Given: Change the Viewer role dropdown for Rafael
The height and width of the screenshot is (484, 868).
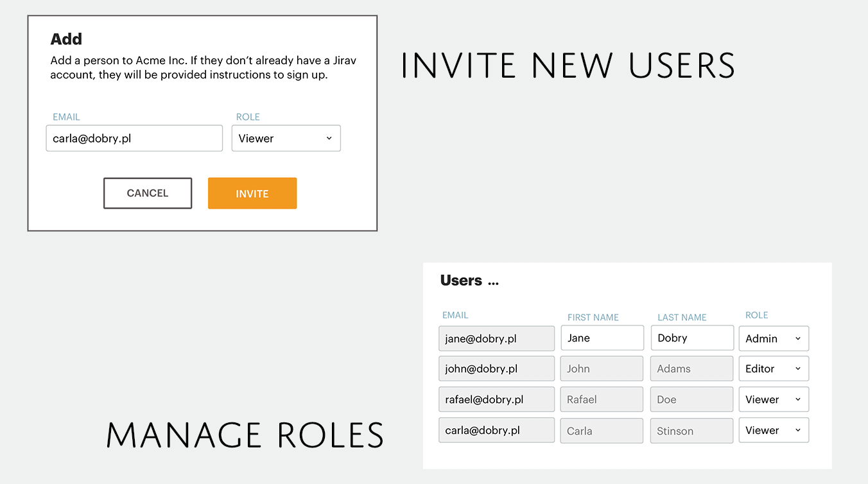Looking at the screenshot, I should 774,399.
